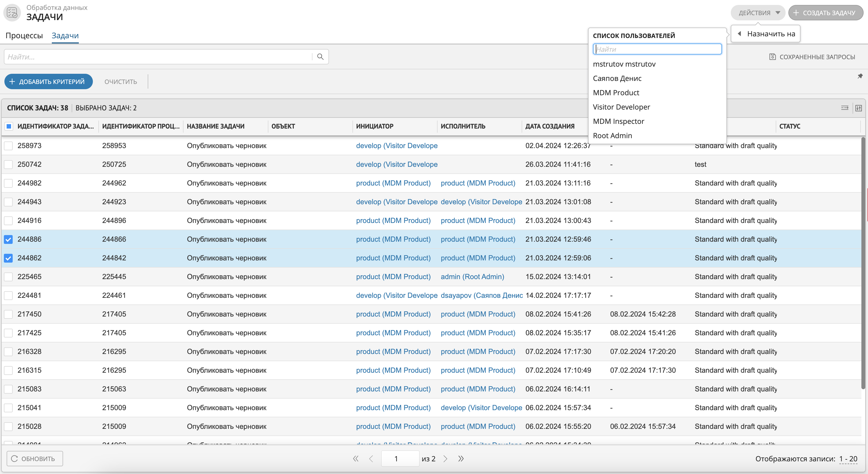Screen dimensions: 868x474
Task: Click the row display mode icon
Action: (844, 108)
